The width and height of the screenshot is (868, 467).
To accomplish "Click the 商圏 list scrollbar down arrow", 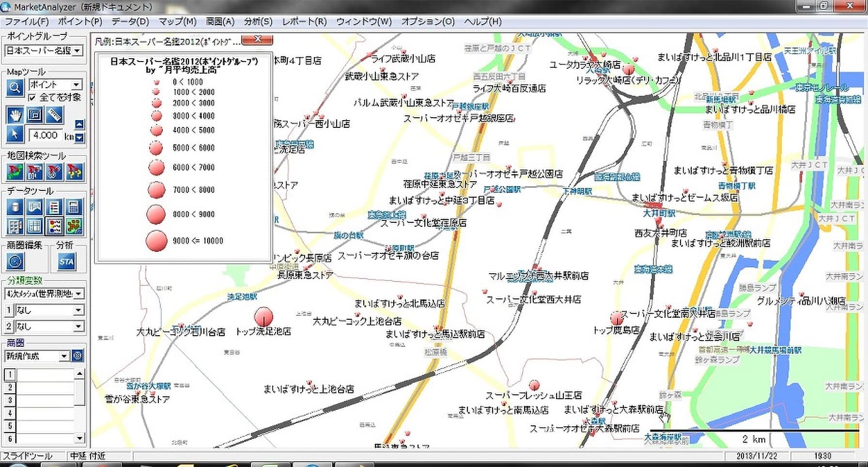I will [79, 439].
